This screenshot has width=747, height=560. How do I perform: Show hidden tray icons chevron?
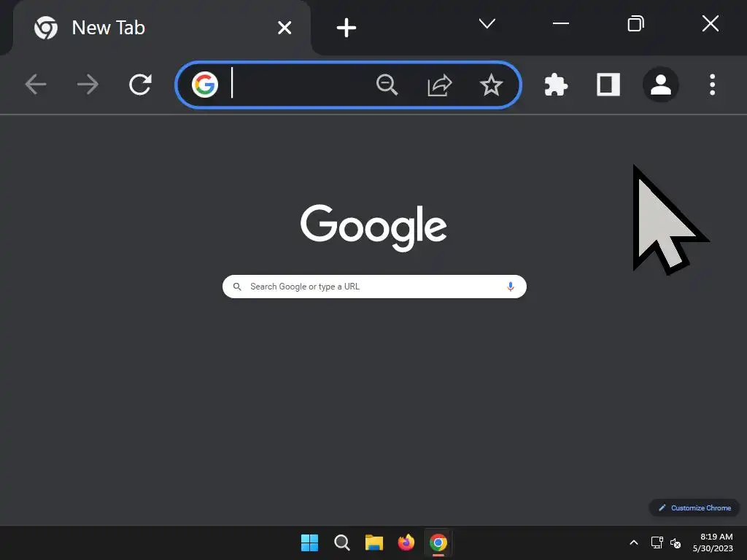click(634, 542)
